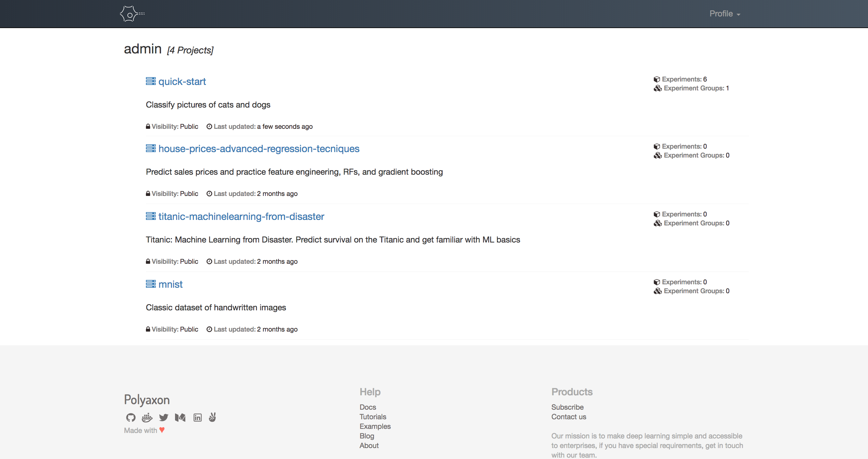
Task: Click the project icon beside quick-start
Action: pyautogui.click(x=151, y=81)
